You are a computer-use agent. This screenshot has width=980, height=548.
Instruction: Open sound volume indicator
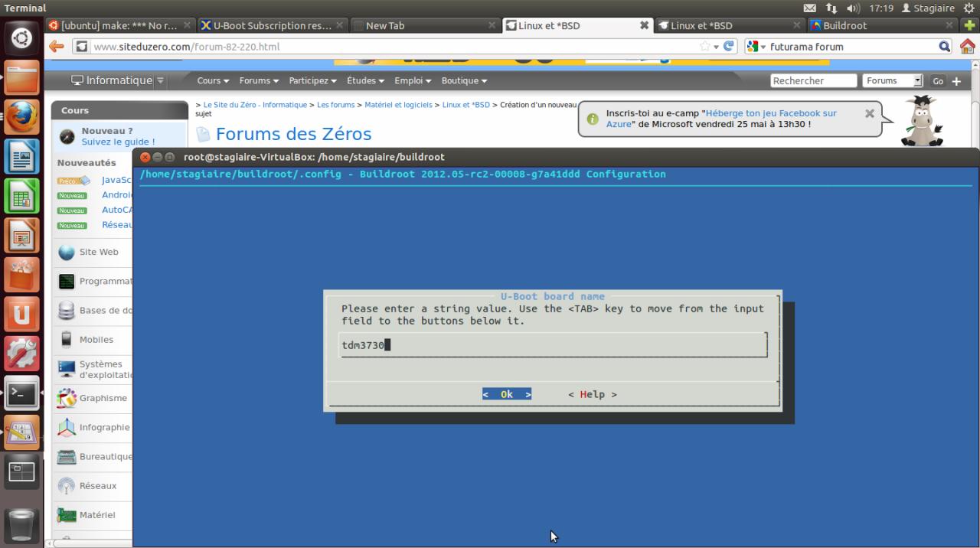pyautogui.click(x=854, y=8)
